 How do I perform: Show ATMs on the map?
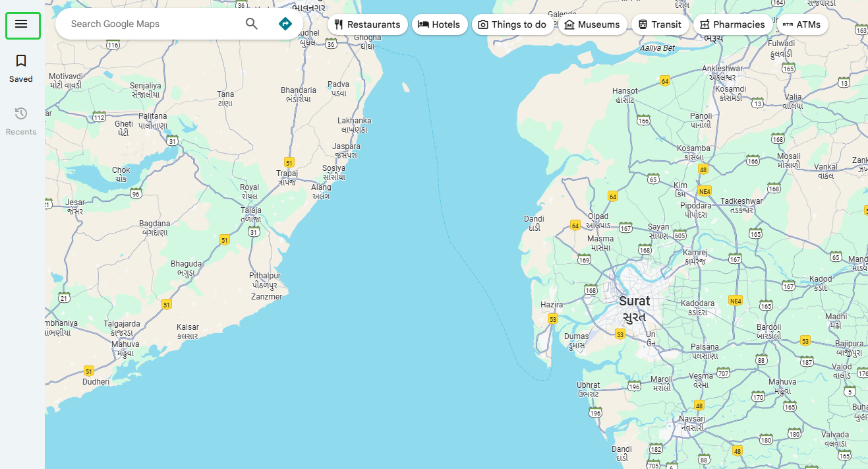click(x=801, y=24)
